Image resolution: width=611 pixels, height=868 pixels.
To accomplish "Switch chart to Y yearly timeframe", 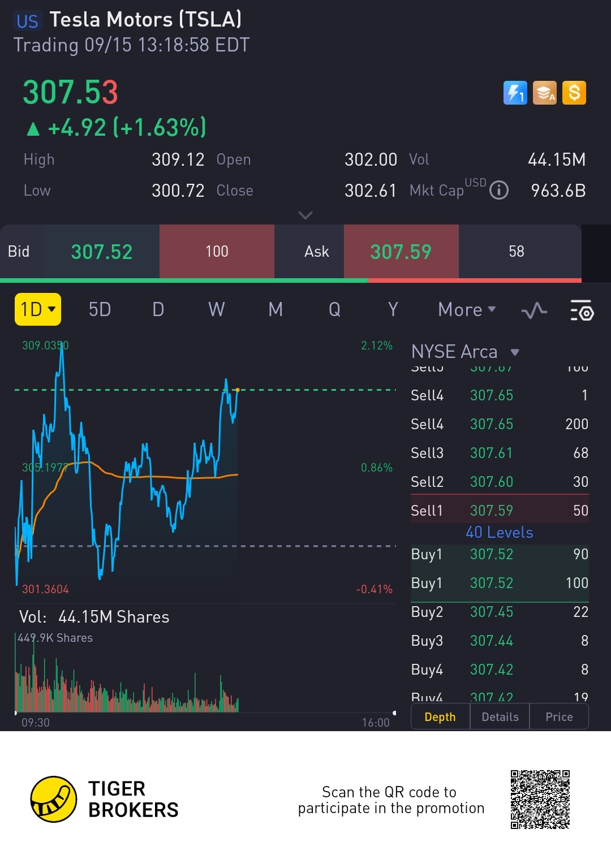I will 393,309.
